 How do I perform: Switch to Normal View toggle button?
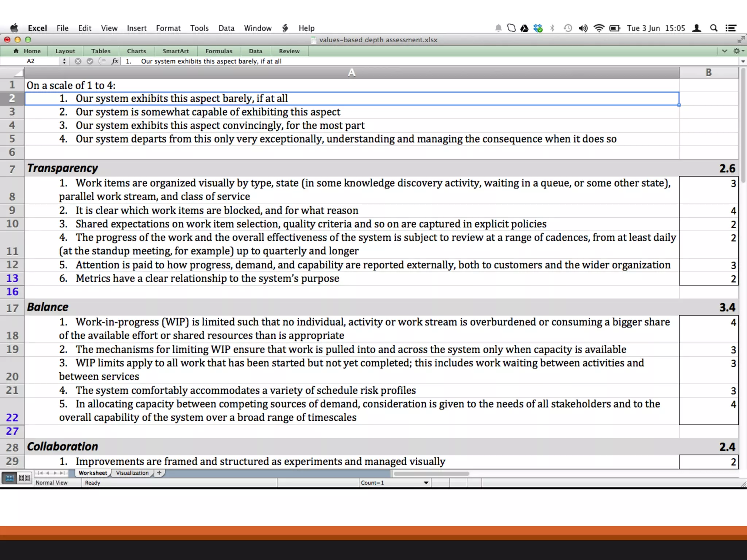pyautogui.click(x=10, y=478)
